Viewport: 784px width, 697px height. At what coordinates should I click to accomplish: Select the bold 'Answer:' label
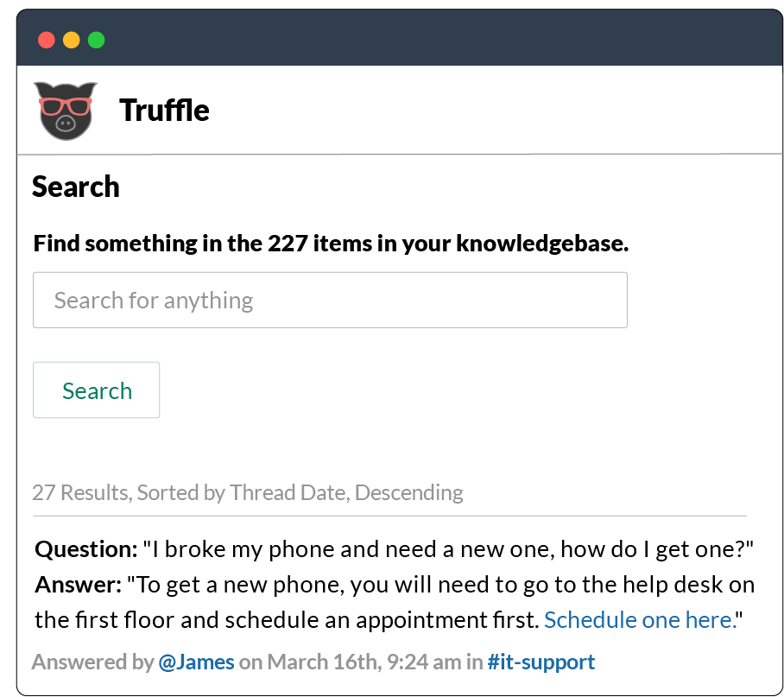pos(78,585)
